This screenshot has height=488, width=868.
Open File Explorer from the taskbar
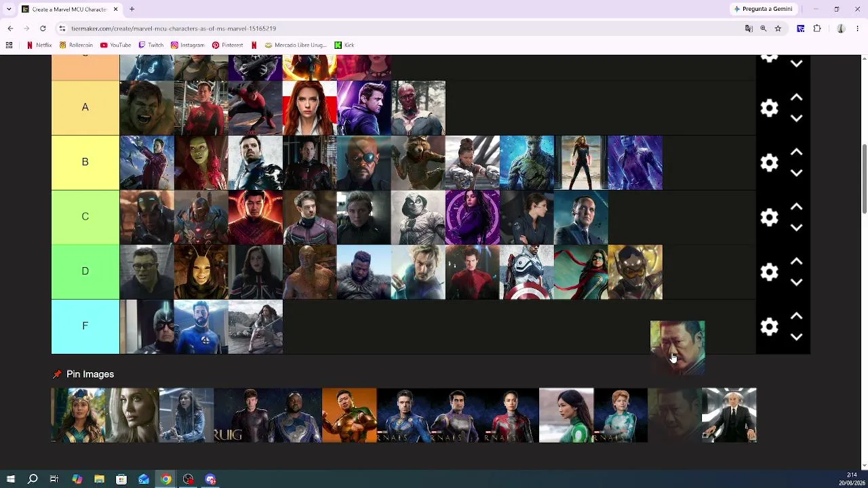click(x=99, y=479)
